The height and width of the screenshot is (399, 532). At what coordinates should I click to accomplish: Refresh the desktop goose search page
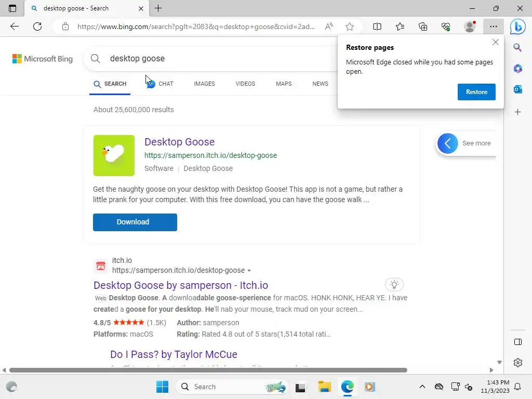point(37,26)
